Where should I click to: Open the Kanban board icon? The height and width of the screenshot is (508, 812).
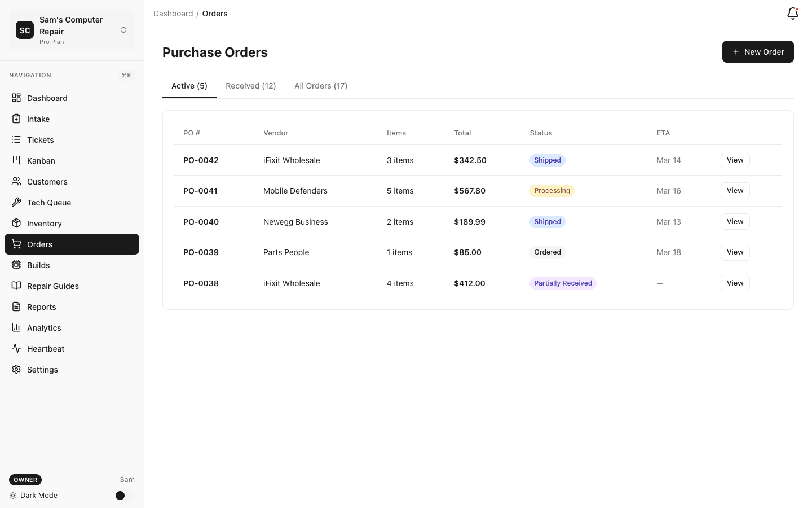[x=16, y=160]
